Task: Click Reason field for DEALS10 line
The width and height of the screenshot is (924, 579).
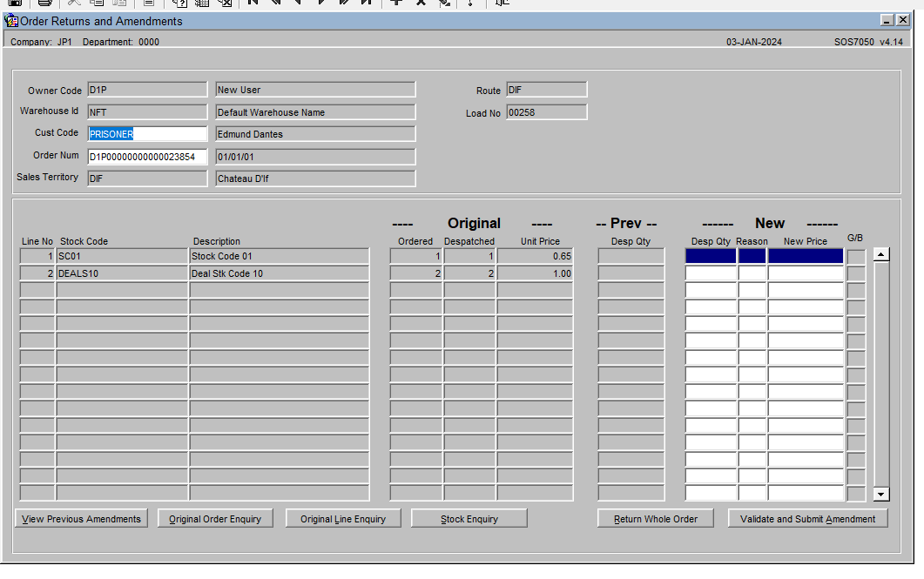Action: pyautogui.click(x=752, y=273)
